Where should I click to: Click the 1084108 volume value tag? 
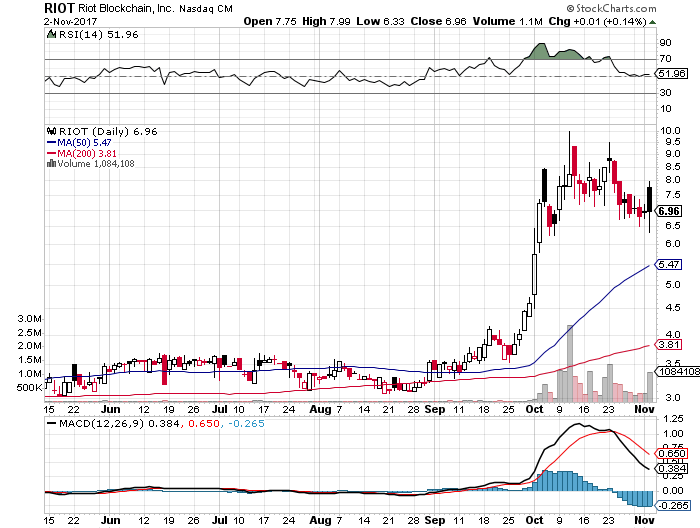pos(677,371)
